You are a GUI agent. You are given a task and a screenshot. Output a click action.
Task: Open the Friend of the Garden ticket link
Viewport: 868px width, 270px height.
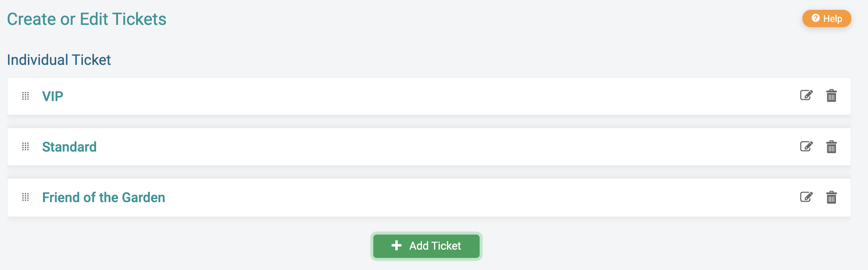pos(104,197)
